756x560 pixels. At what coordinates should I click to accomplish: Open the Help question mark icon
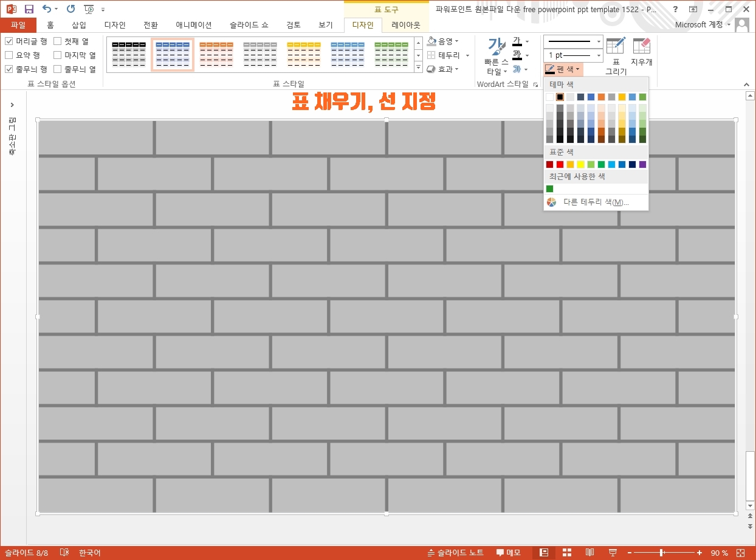tap(675, 9)
